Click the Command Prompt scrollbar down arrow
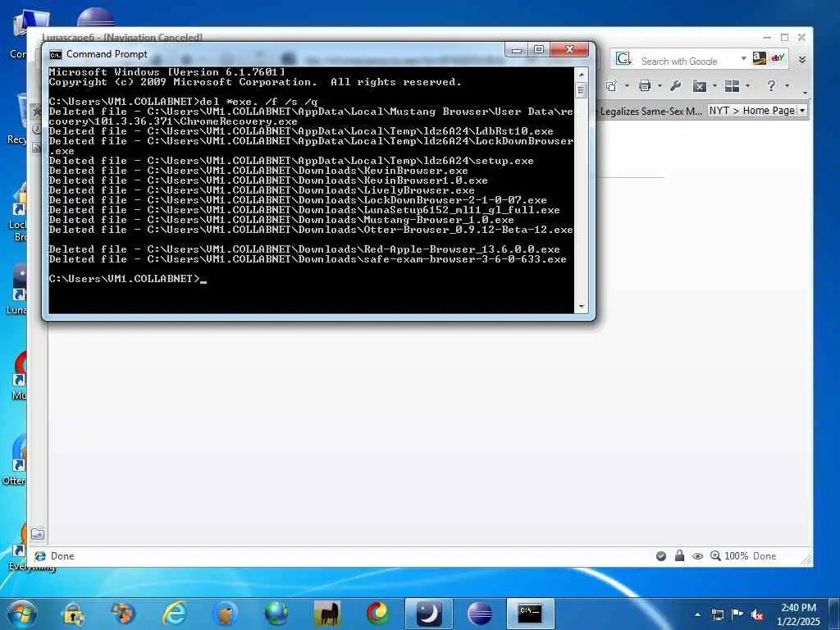The height and width of the screenshot is (630, 840). coord(582,307)
